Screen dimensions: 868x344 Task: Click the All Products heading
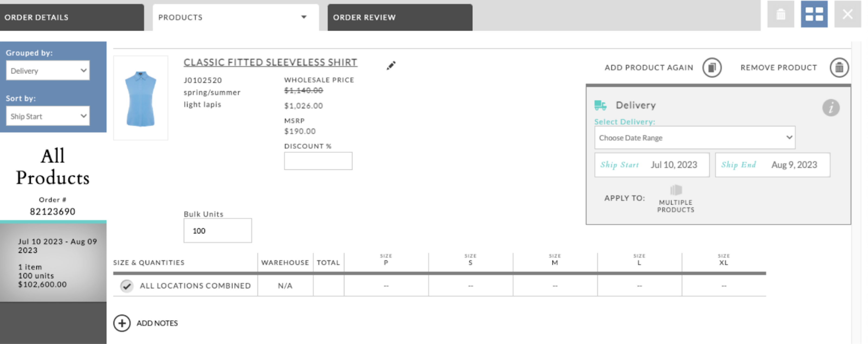[x=53, y=167]
